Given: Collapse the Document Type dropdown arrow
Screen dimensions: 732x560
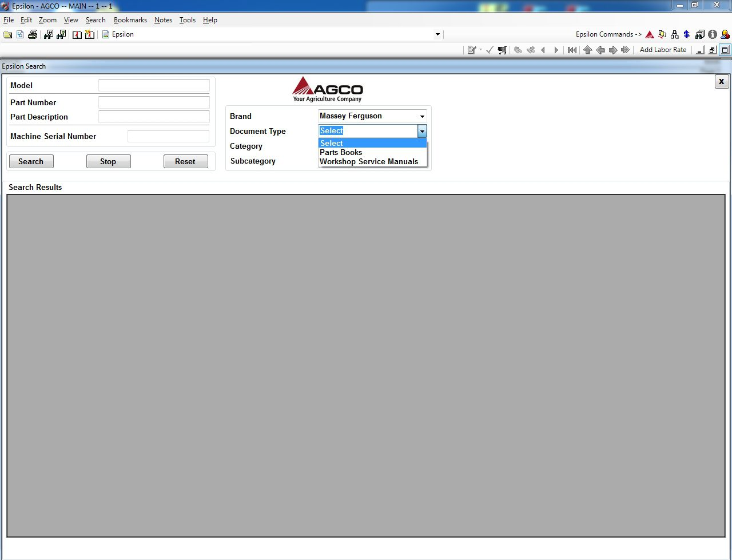Looking at the screenshot, I should 422,131.
